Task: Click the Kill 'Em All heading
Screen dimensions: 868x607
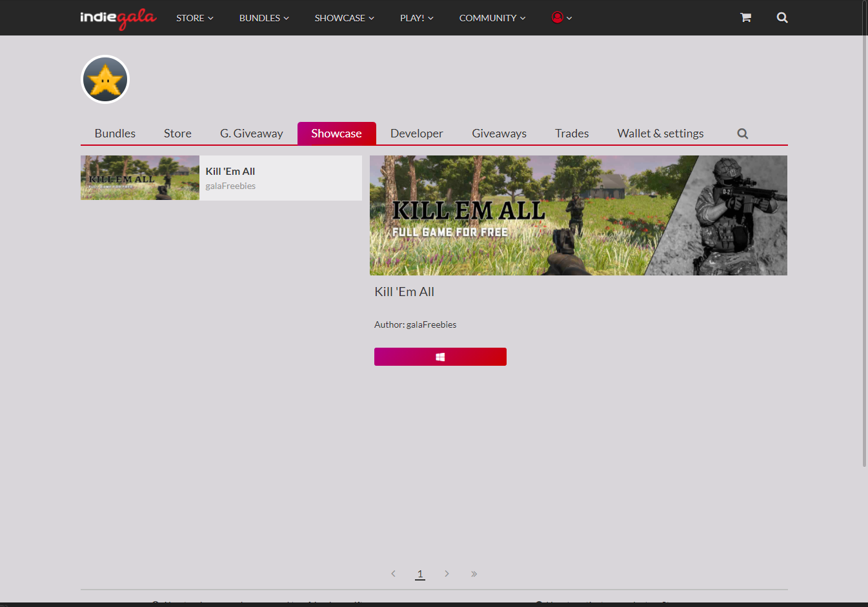Action: point(405,292)
